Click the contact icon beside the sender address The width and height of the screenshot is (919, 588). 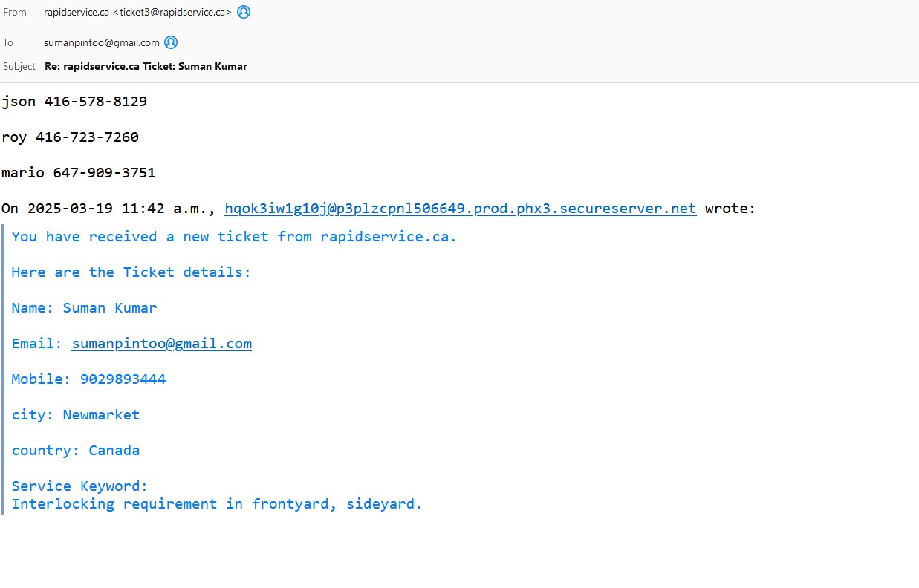click(x=244, y=12)
